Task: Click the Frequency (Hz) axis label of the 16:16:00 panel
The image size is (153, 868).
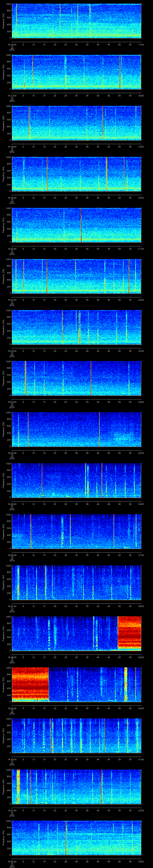Action: point(3,21)
